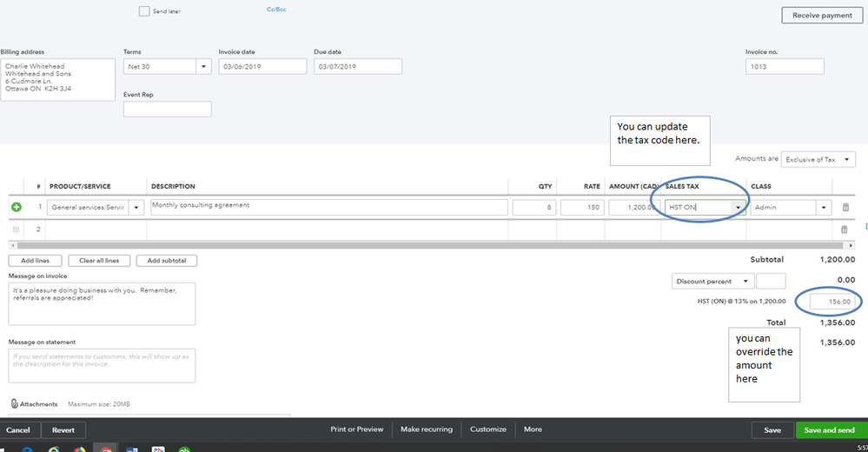Click the DESCRIPTION column header
This screenshot has width=868, height=452.
point(173,187)
